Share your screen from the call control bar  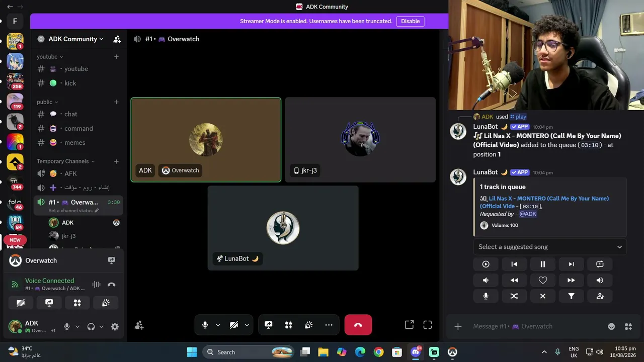point(268,325)
